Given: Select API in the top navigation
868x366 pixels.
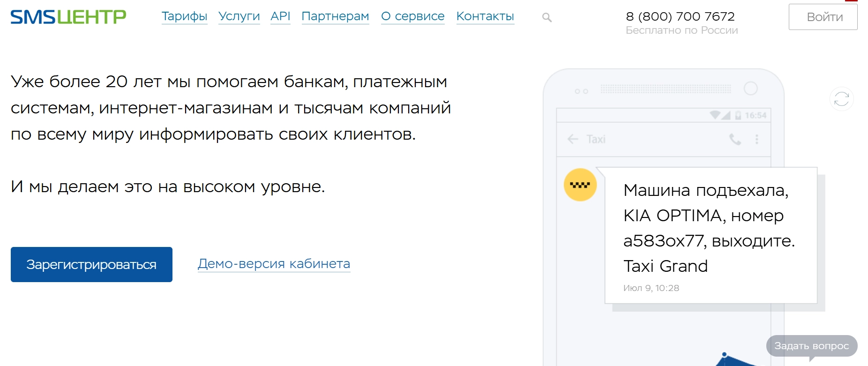Looking at the screenshot, I should point(280,16).
